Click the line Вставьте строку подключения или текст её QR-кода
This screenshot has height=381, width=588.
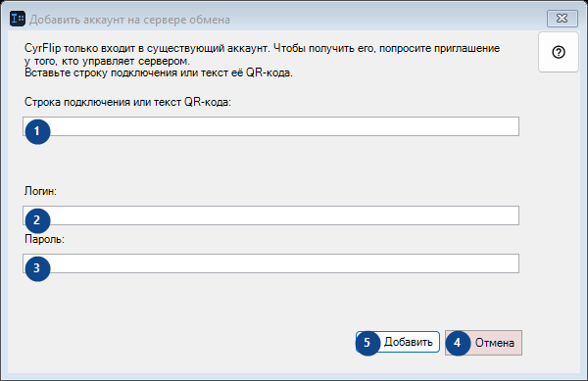pyautogui.click(x=159, y=72)
